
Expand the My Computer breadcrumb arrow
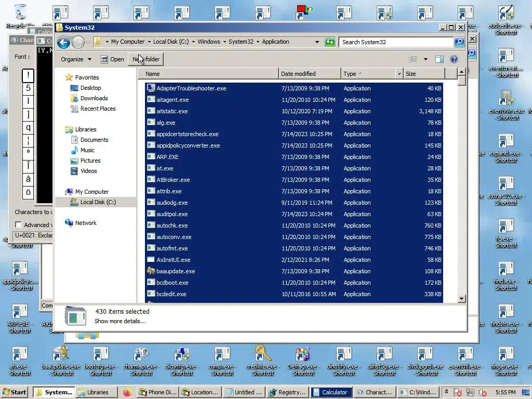[149, 42]
